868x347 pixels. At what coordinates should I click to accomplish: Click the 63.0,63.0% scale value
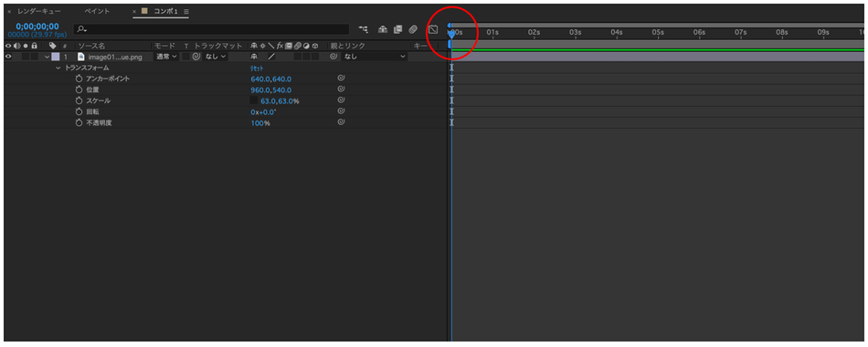(281, 100)
